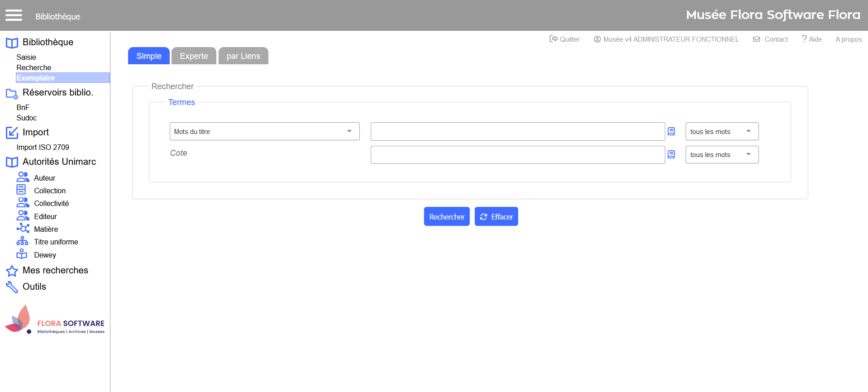The image size is (868, 392).
Task: Click the Matière network icon
Action: point(23,228)
